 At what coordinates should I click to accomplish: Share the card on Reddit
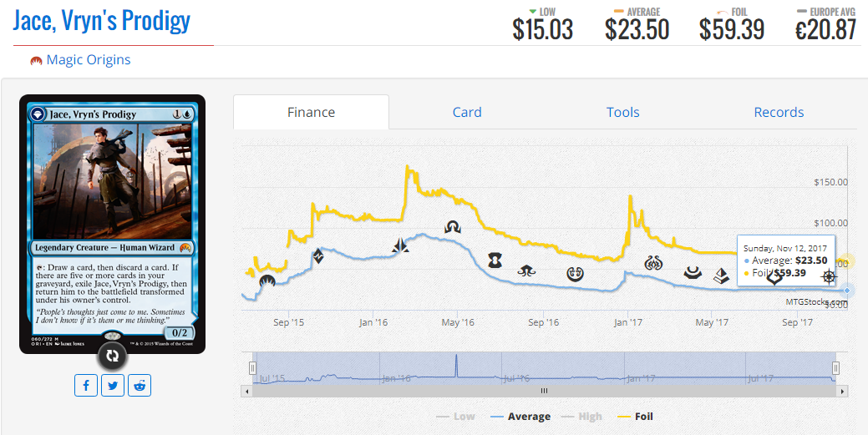click(x=140, y=386)
